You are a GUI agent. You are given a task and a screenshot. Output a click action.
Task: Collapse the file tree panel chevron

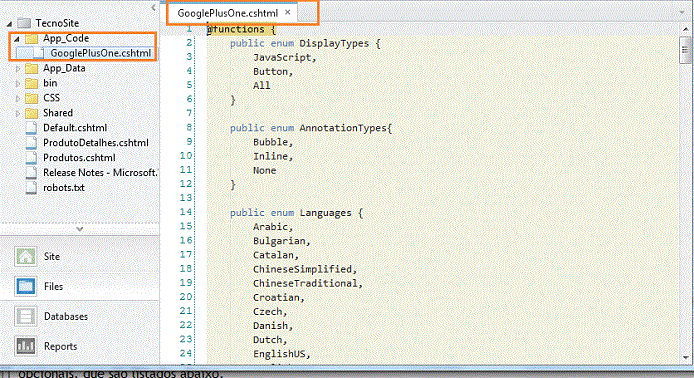[153, 8]
